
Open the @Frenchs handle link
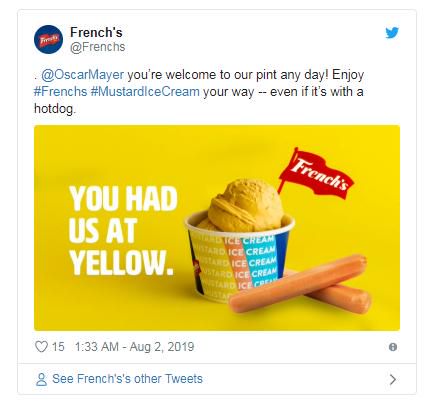pos(97,47)
